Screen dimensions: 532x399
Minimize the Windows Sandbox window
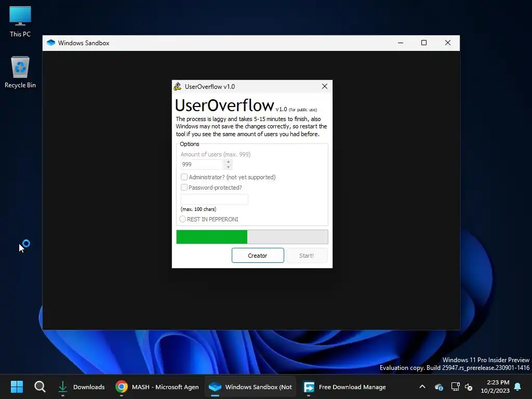pos(401,43)
